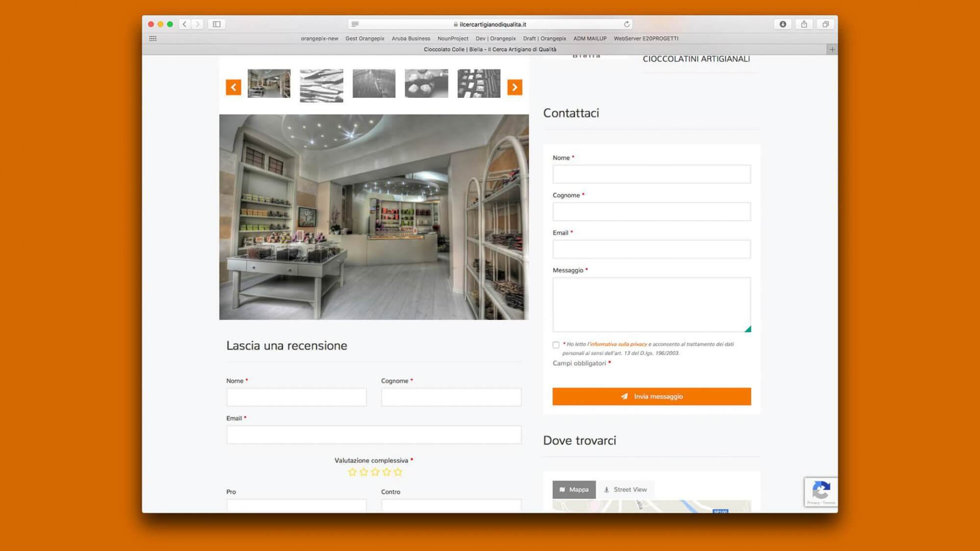
Task: Focus the review form Email field
Action: point(374,434)
